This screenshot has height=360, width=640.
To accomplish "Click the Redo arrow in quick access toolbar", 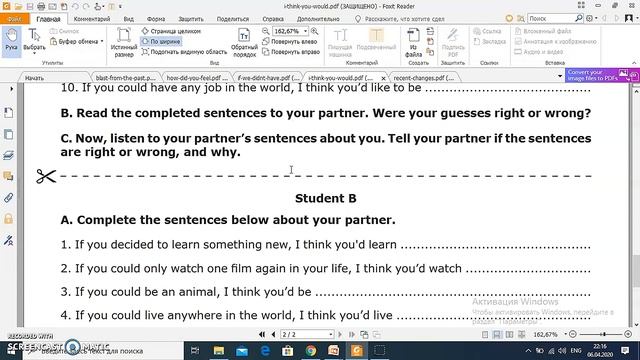I will [86, 6].
